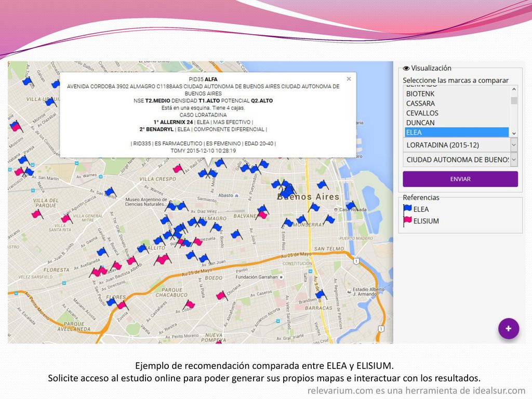Click the blue ELEA flag in Referencias

coord(407,209)
